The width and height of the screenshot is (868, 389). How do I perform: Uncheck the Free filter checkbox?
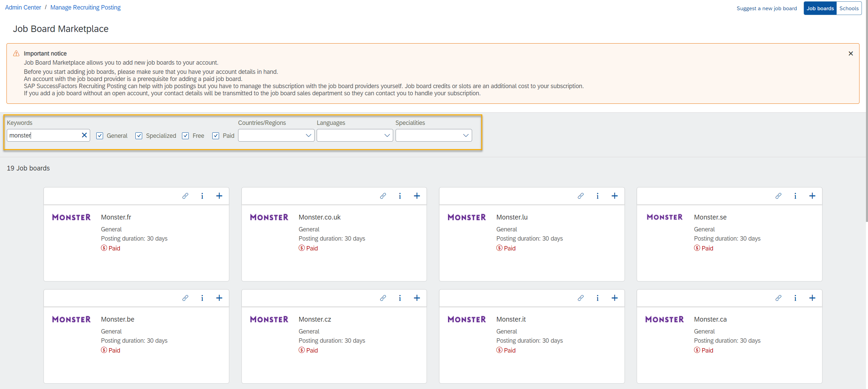(x=185, y=136)
